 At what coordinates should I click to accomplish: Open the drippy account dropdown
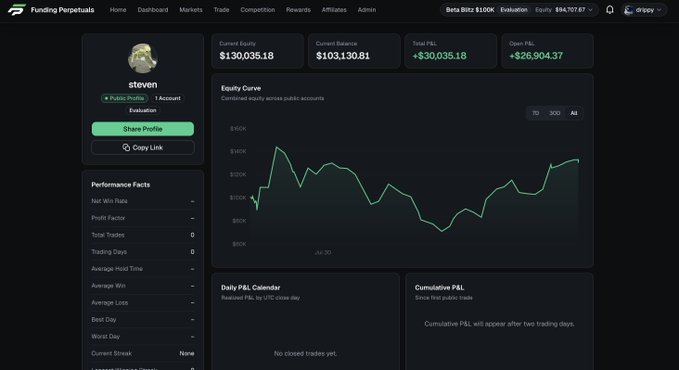[x=644, y=10]
